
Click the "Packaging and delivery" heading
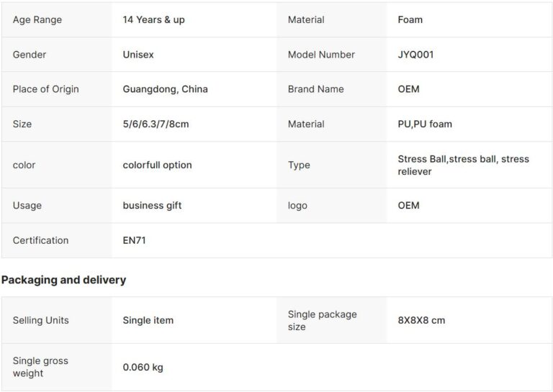tap(64, 280)
